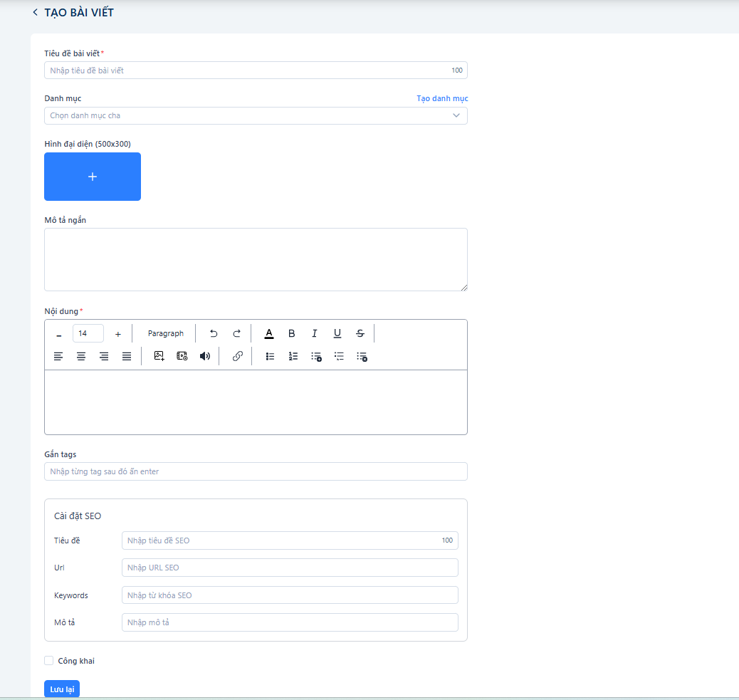739x700 pixels.
Task: Click the SEO Keywords input
Action: click(x=290, y=595)
